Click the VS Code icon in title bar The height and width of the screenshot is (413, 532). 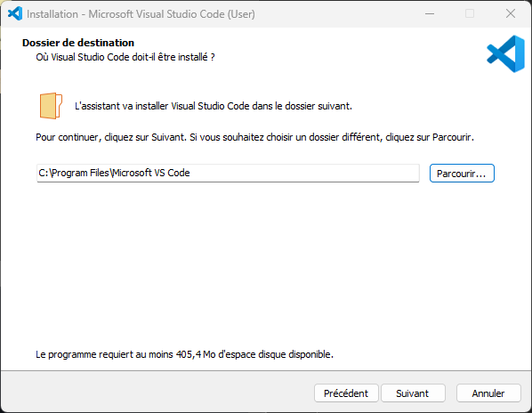(x=15, y=14)
